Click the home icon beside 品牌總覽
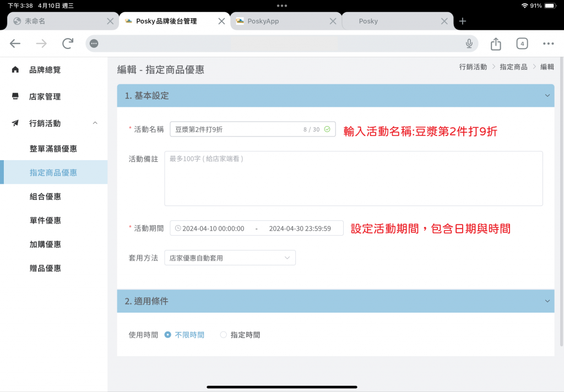 (15, 69)
